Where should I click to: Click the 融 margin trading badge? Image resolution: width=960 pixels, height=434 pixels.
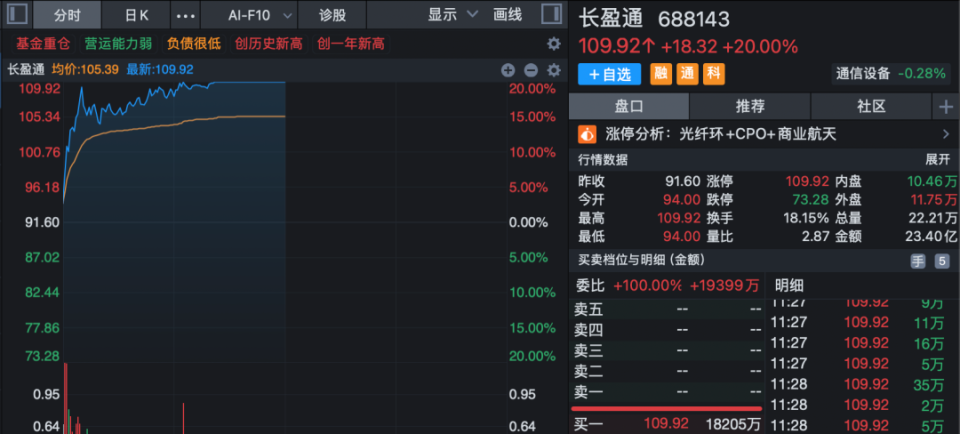pyautogui.click(x=660, y=74)
